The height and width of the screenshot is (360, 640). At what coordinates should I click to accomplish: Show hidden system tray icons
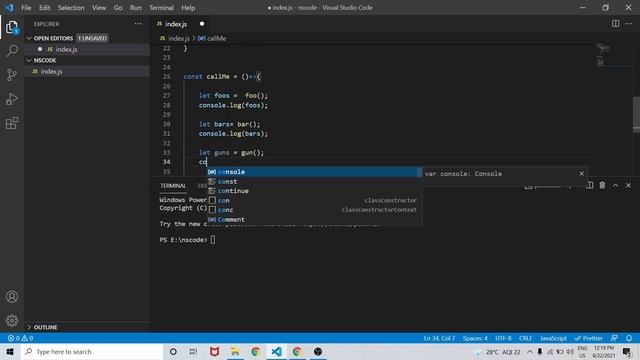click(x=529, y=351)
